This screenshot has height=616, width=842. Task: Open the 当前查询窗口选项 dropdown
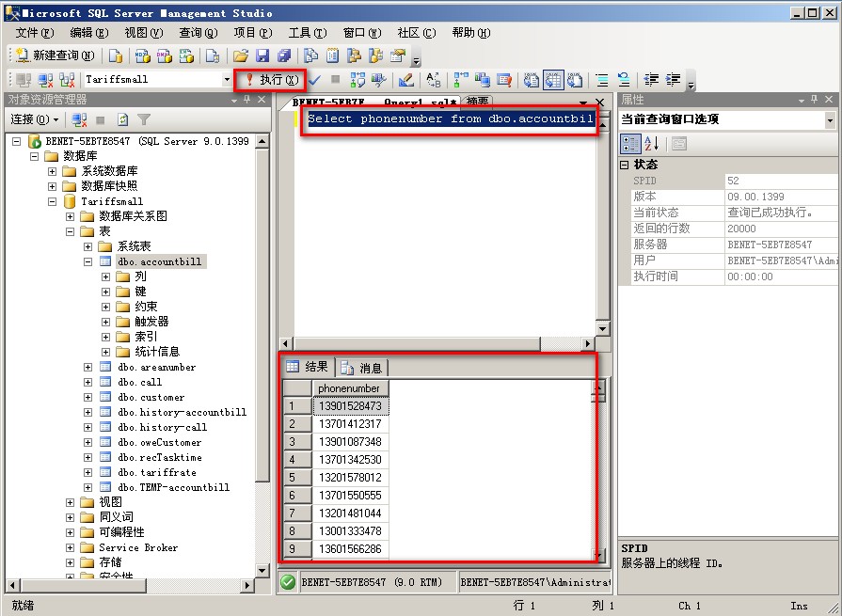tap(830, 120)
